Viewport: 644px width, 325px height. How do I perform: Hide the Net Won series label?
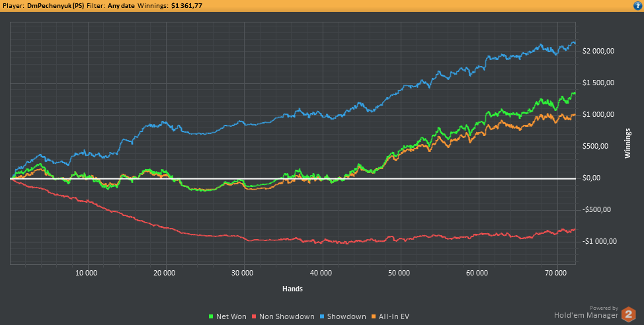[x=231, y=317]
